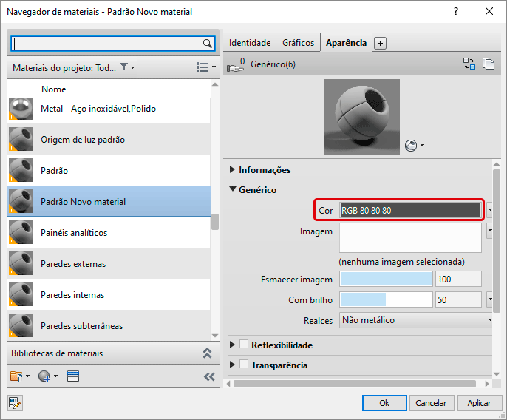
Task: Collapse the Genérico section
Action: point(232,189)
